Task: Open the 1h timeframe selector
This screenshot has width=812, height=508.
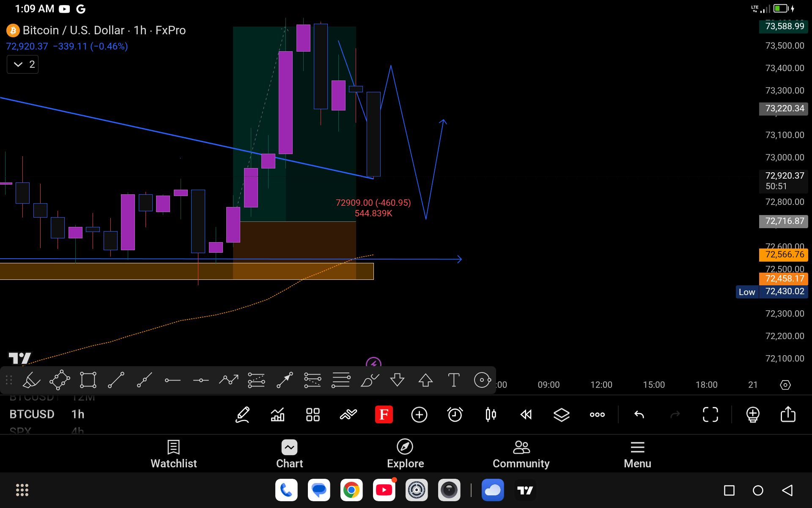Action: (78, 414)
